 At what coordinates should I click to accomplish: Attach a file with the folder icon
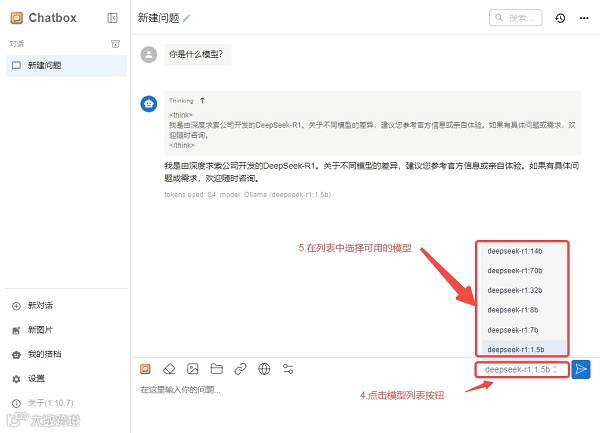point(217,369)
